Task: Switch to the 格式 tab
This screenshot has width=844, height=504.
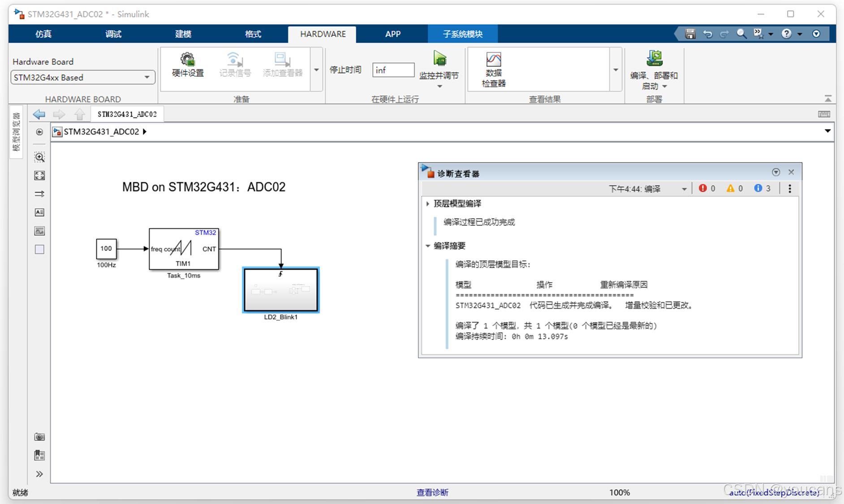Action: pyautogui.click(x=253, y=34)
